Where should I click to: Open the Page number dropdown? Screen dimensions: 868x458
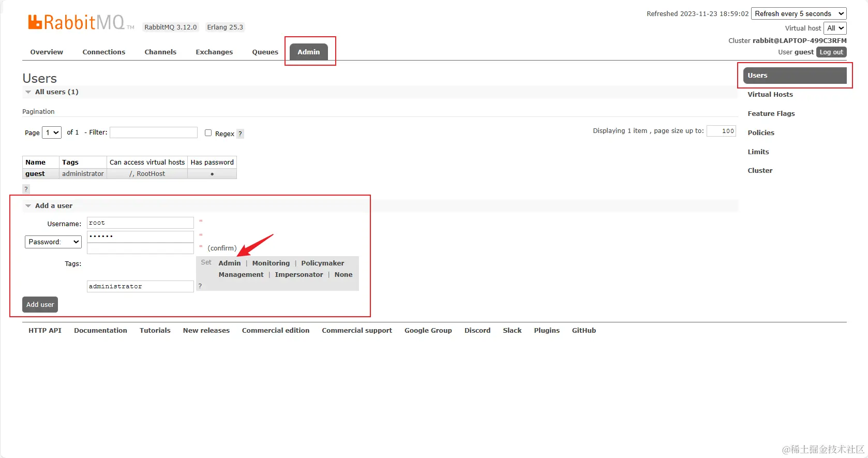[52, 132]
